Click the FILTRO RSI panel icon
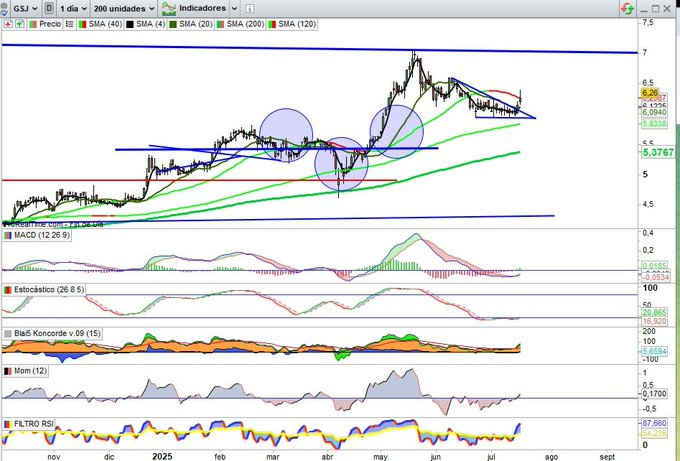The width and height of the screenshot is (680, 461). (8, 424)
